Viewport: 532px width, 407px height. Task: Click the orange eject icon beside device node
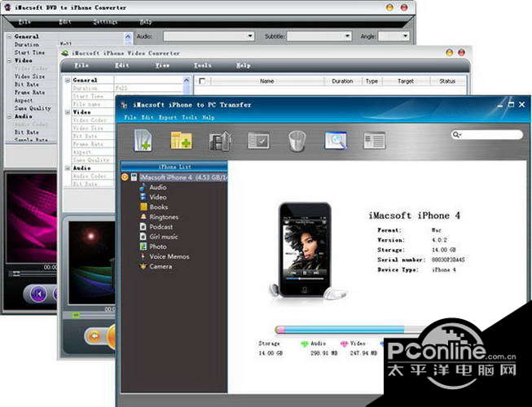pos(125,177)
